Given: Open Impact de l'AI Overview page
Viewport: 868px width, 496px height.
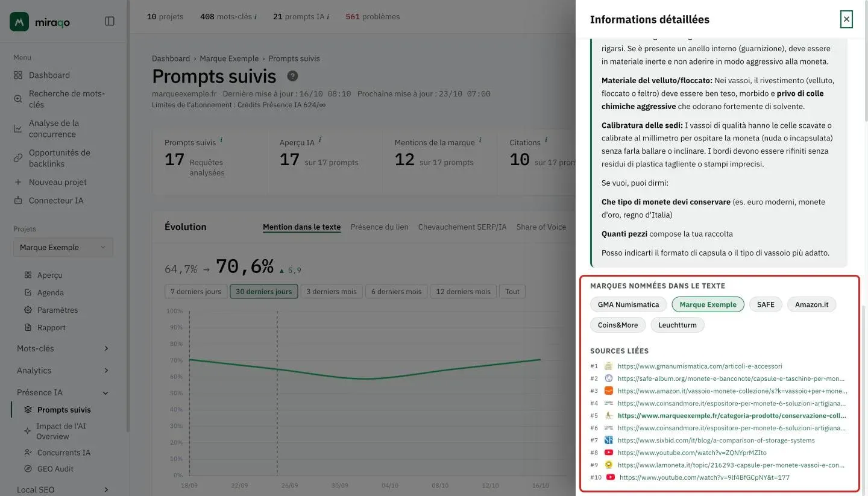Looking at the screenshot, I should [x=61, y=431].
